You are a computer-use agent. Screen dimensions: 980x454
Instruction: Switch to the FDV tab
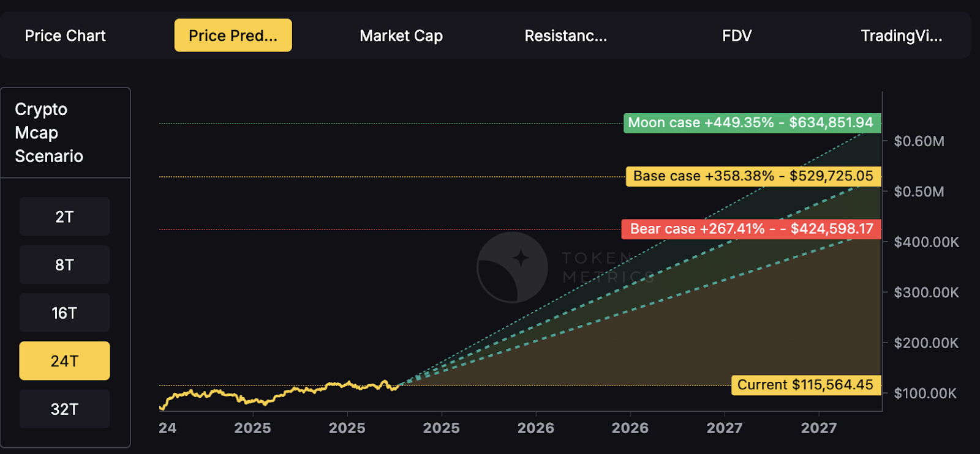[x=737, y=35]
